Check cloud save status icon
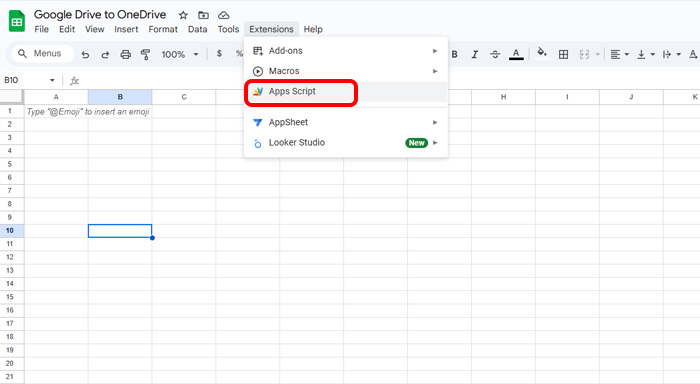The width and height of the screenshot is (700, 384). click(x=224, y=15)
